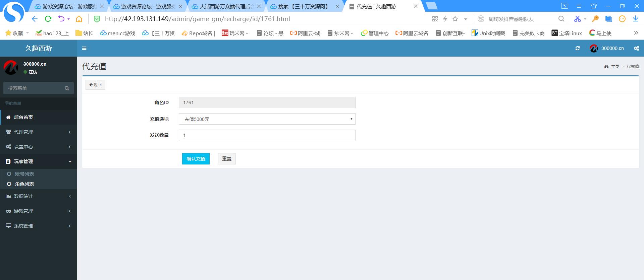This screenshot has height=280, width=644.
Task: Click the search icon in menu search box
Action: 67,88
